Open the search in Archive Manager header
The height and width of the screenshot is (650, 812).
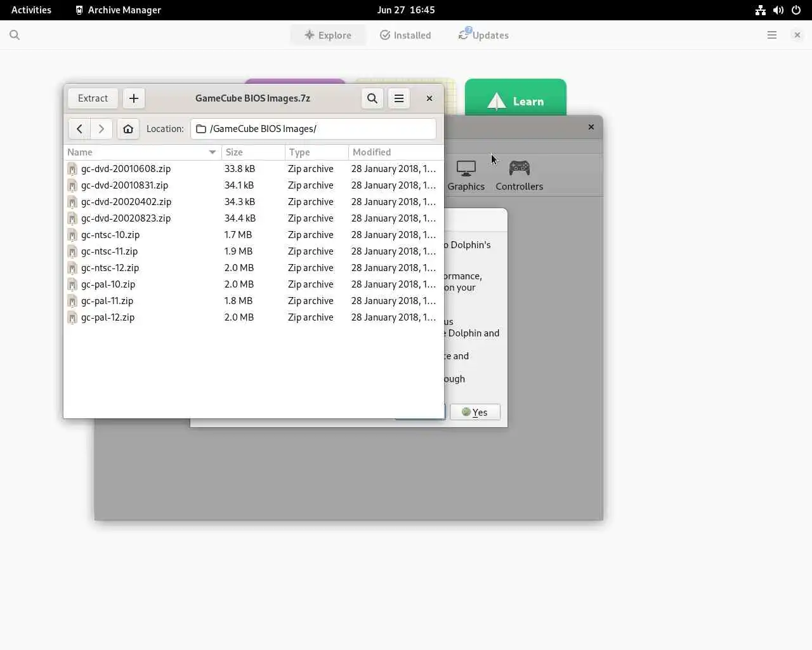(x=372, y=98)
